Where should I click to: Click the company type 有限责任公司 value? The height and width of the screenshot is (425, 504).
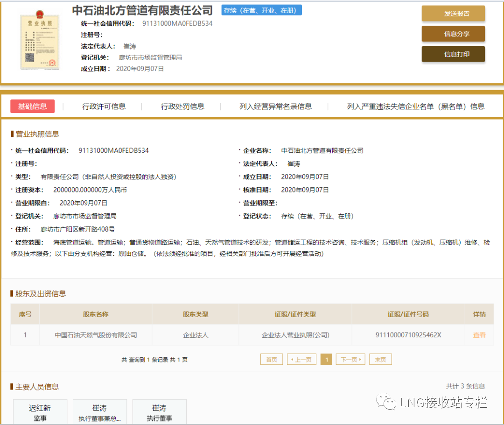(x=109, y=177)
